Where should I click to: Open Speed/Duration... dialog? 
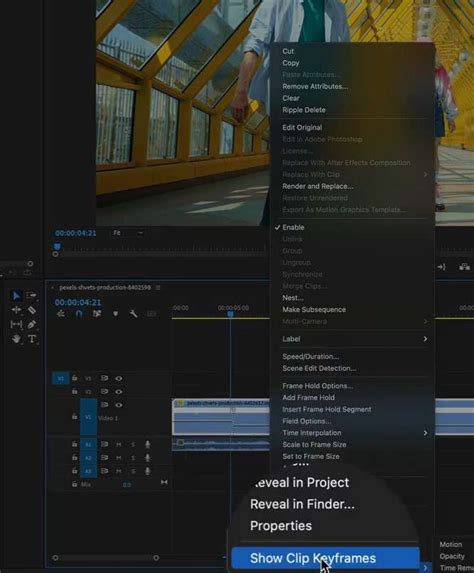311,356
